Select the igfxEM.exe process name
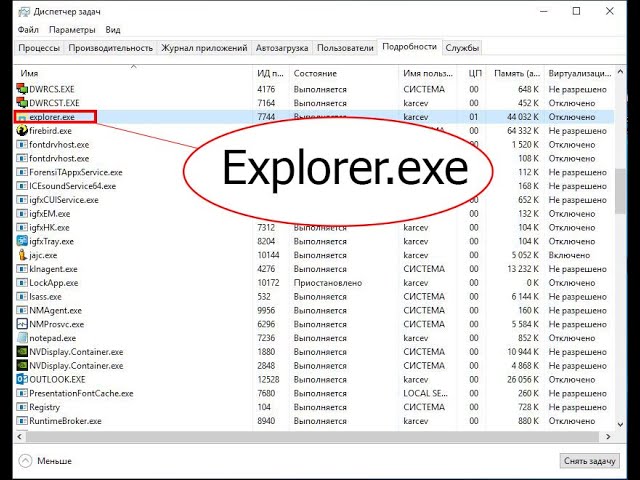This screenshot has height=480, width=640. (x=49, y=214)
